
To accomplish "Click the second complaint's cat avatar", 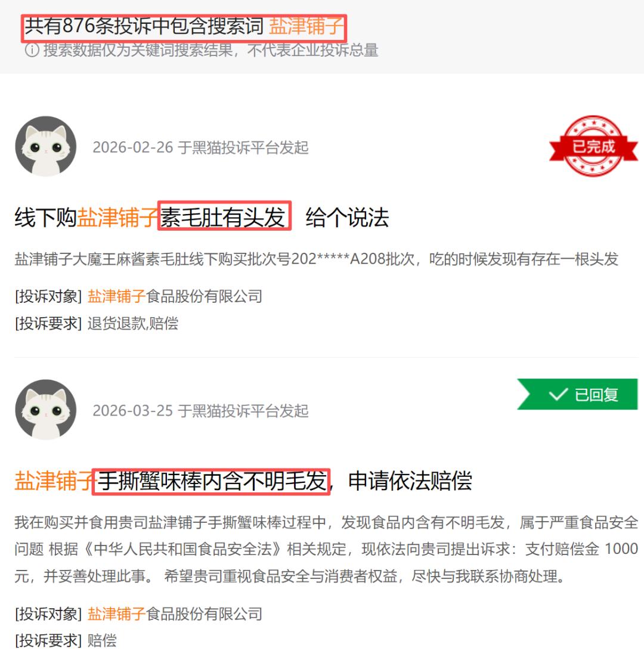I will (46, 410).
